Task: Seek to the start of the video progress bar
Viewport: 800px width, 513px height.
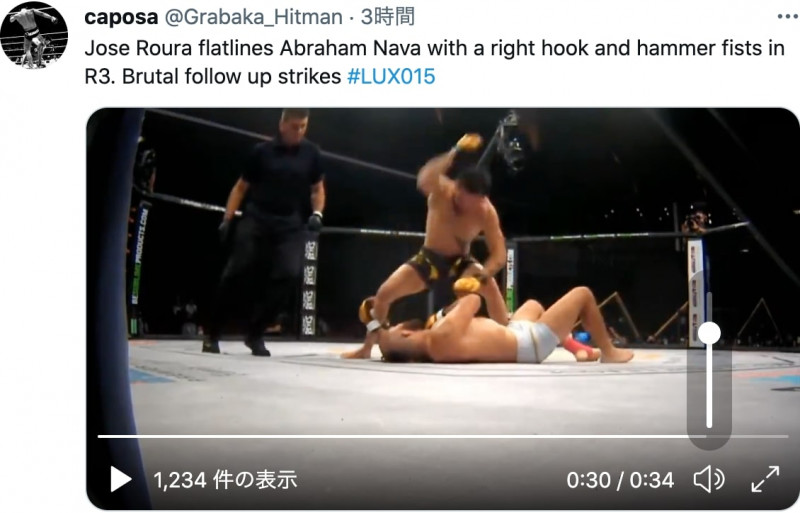Action: (x=101, y=436)
